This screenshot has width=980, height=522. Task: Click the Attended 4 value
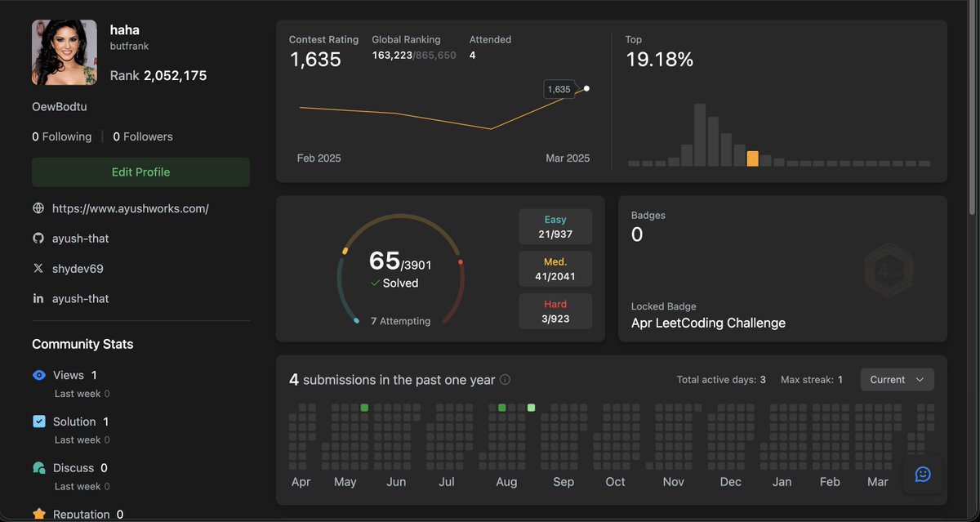click(x=473, y=56)
